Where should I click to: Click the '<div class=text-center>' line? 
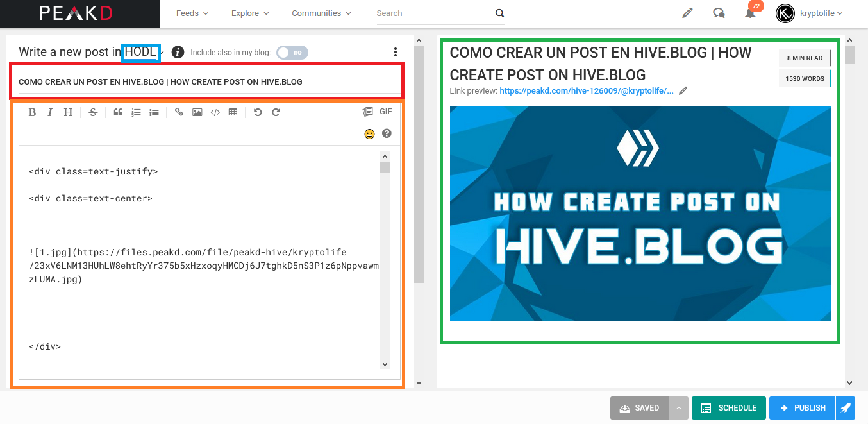(x=91, y=199)
